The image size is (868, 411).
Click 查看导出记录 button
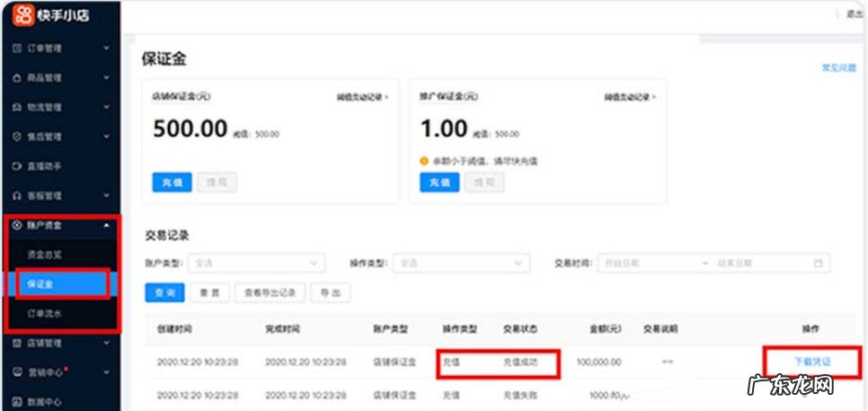coord(269,293)
